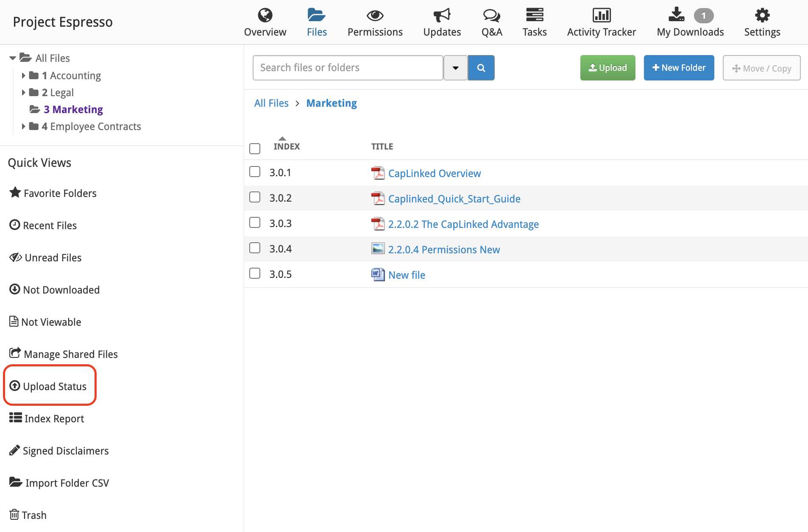Click the New Folder button
The image size is (808, 532).
[679, 68]
